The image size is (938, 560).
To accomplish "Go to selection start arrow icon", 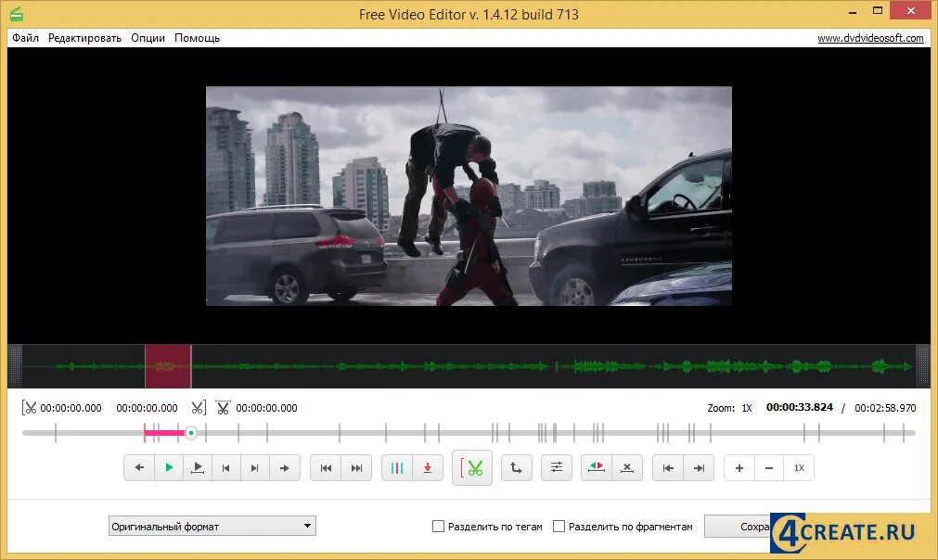I will tap(668, 468).
